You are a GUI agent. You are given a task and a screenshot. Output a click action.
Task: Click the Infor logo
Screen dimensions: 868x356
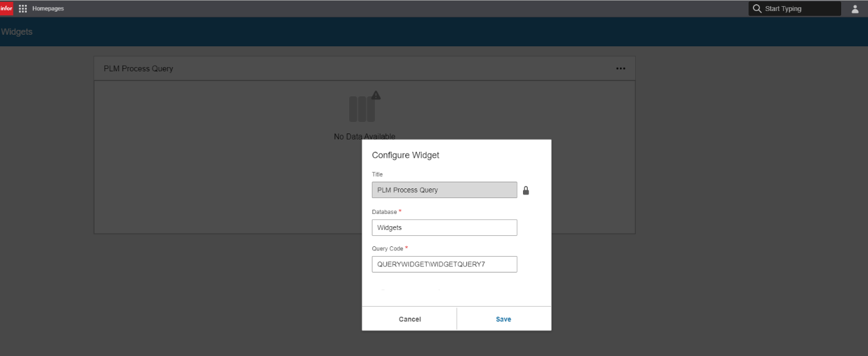click(7, 9)
